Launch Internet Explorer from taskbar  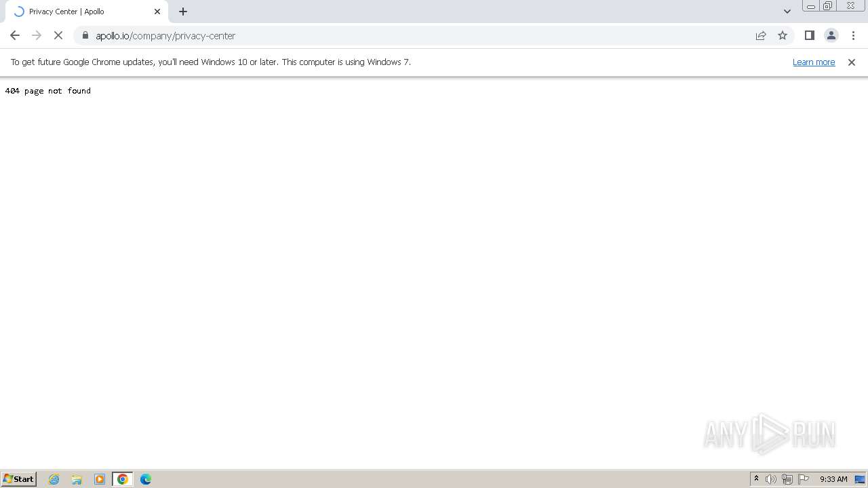point(54,479)
